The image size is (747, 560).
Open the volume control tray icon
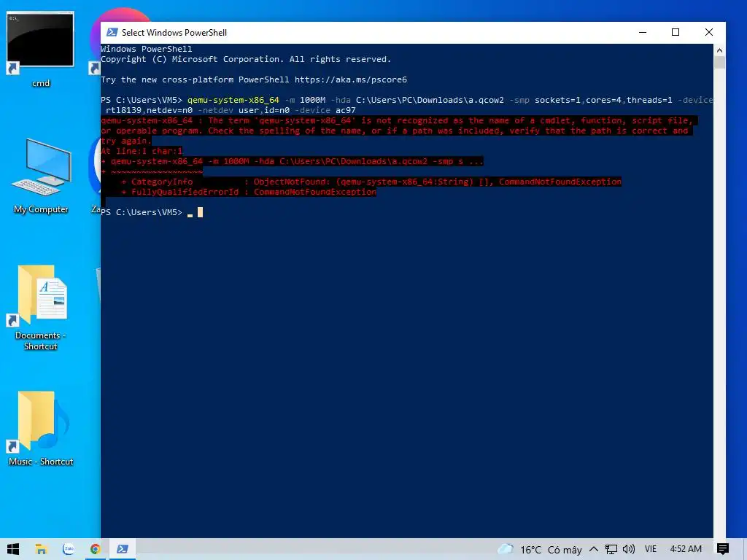pos(628,549)
